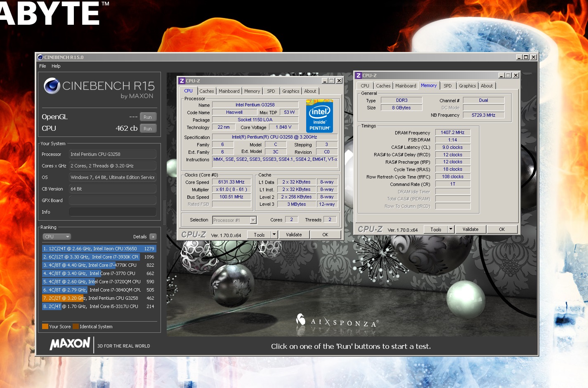Image resolution: width=588 pixels, height=388 pixels.
Task: Open the File menu in Cinebench
Action: tap(43, 66)
